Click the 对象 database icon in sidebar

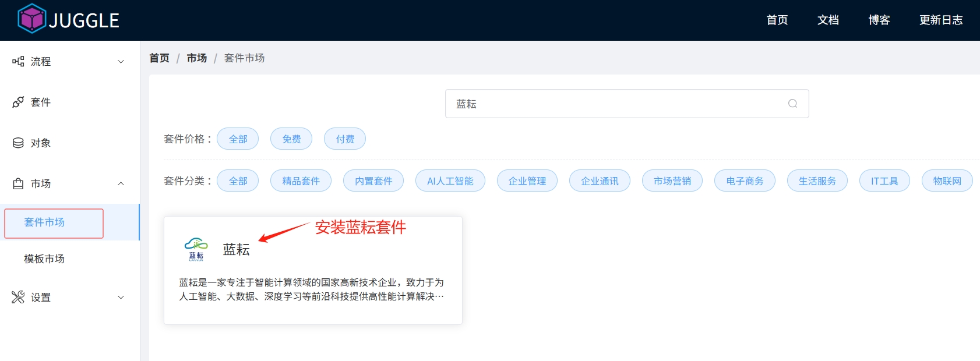coord(18,143)
